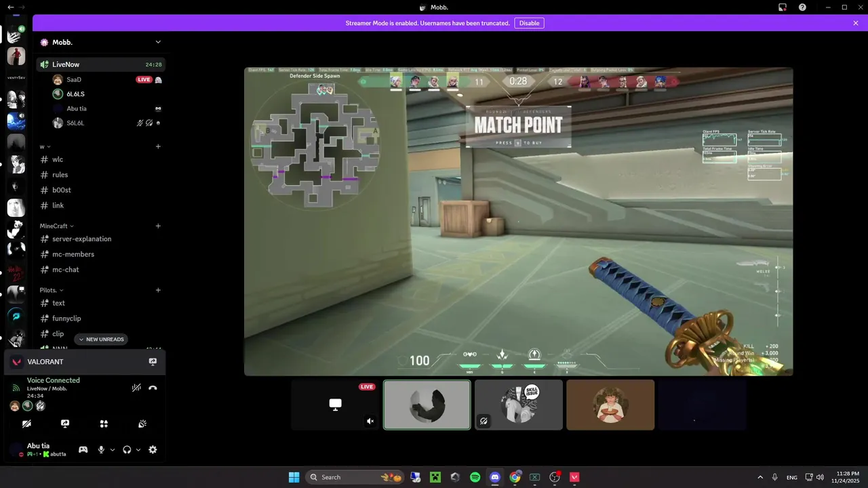Toggle noise suppression icon in voice panel
The width and height of the screenshot is (868, 488).
(136, 388)
